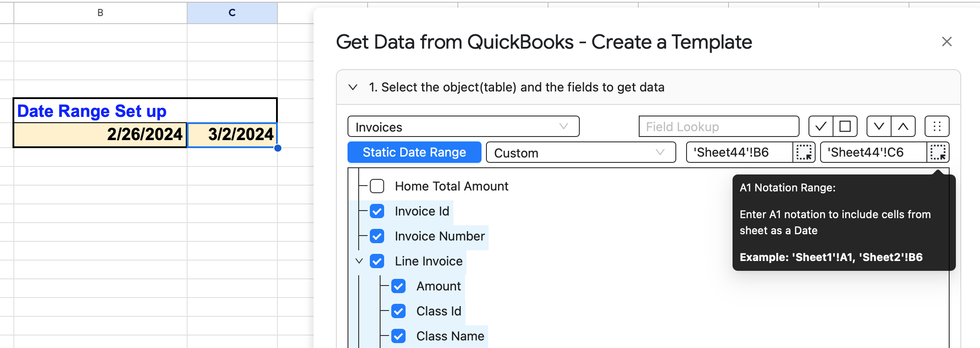Select column B header
The width and height of the screenshot is (980, 348).
tap(101, 12)
